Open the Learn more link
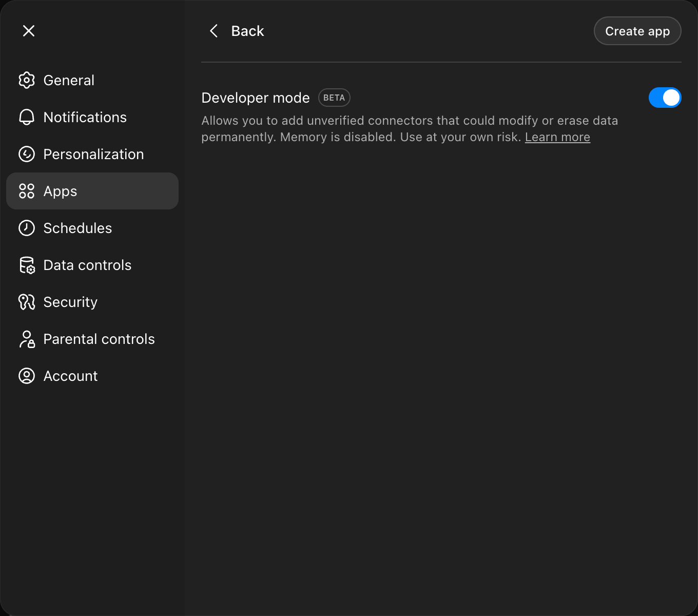The image size is (698, 616). pyautogui.click(x=557, y=137)
